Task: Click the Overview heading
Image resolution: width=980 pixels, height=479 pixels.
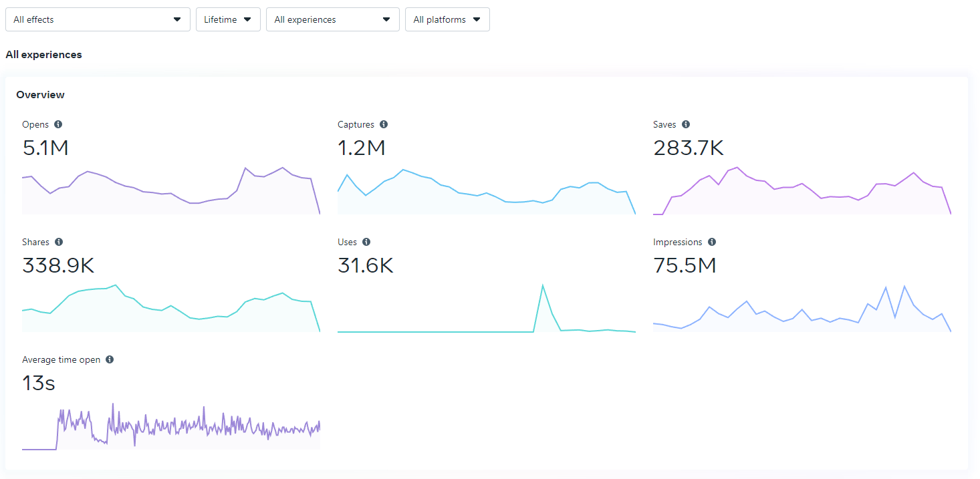Action: [x=41, y=95]
